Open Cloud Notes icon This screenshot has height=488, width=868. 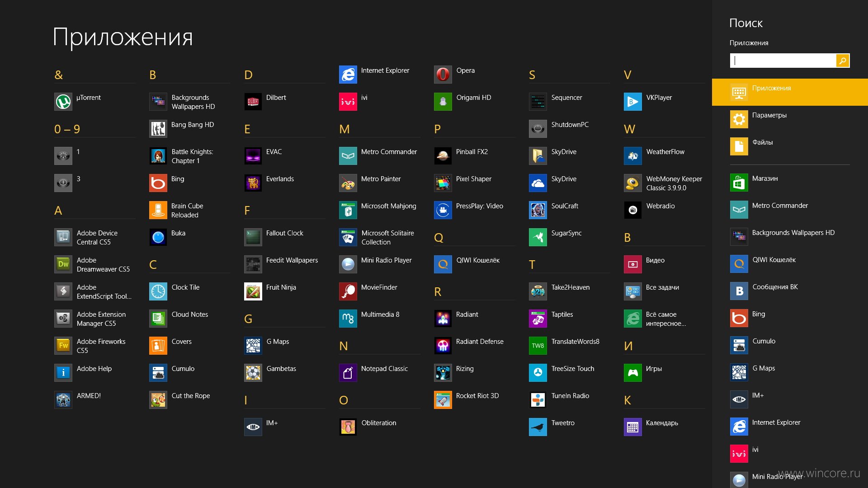point(158,319)
